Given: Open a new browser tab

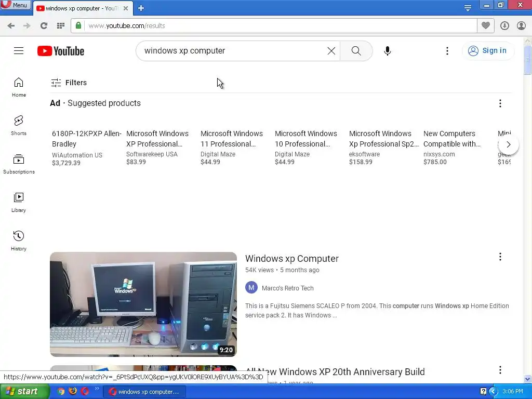Looking at the screenshot, I should 141,8.
